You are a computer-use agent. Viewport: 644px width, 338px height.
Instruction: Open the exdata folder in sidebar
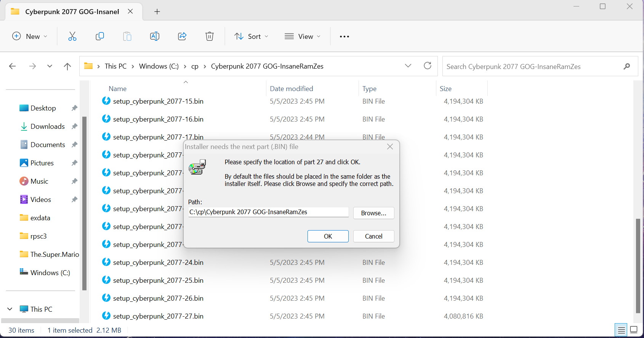pos(40,218)
